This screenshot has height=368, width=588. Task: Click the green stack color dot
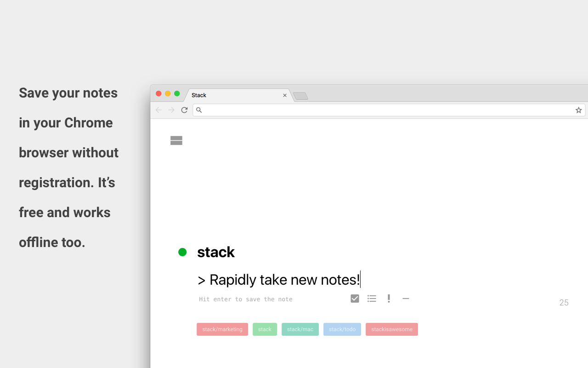click(x=182, y=252)
